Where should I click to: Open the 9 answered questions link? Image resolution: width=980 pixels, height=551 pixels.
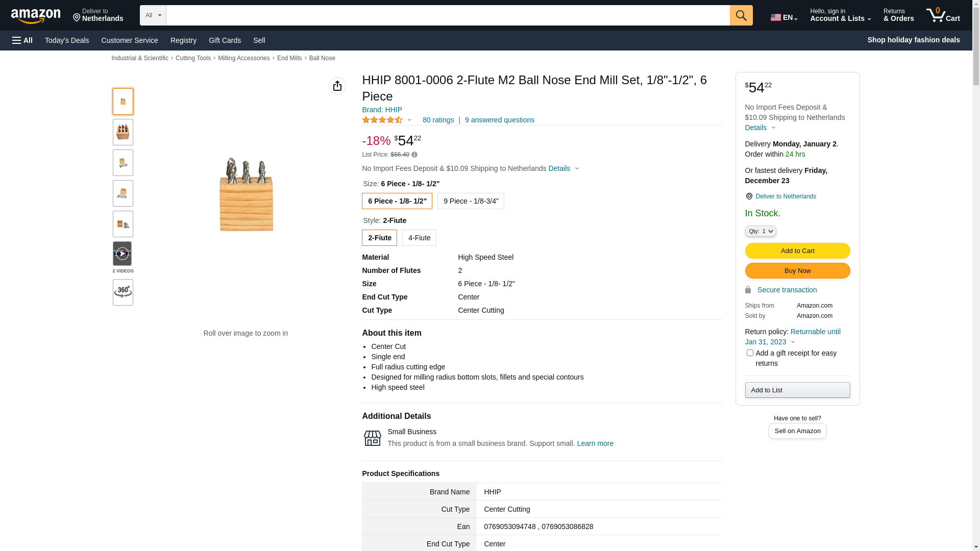point(500,120)
